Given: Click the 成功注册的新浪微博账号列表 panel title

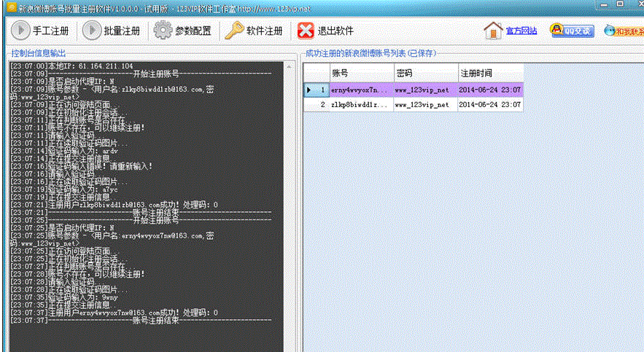Looking at the screenshot, I should 371,53.
